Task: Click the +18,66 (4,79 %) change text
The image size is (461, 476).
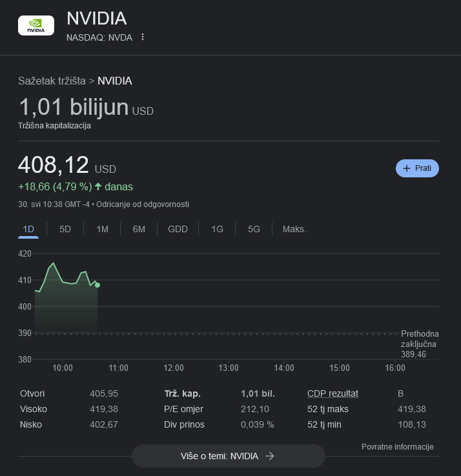Action: (x=55, y=186)
